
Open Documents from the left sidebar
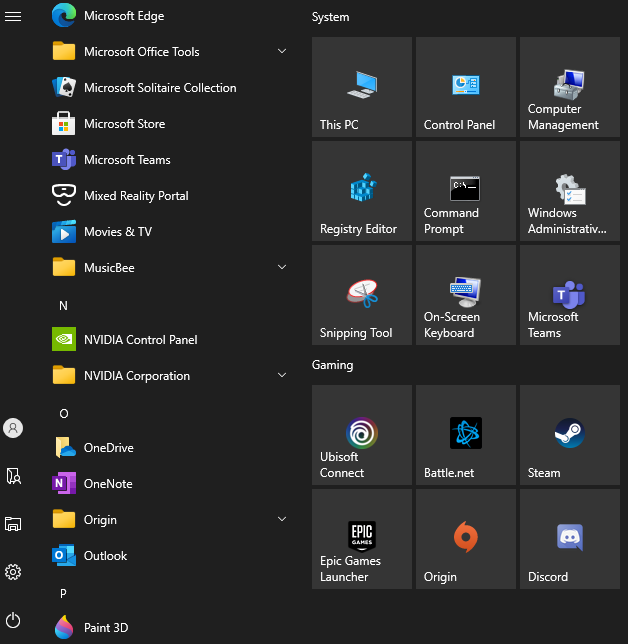pyautogui.click(x=13, y=476)
